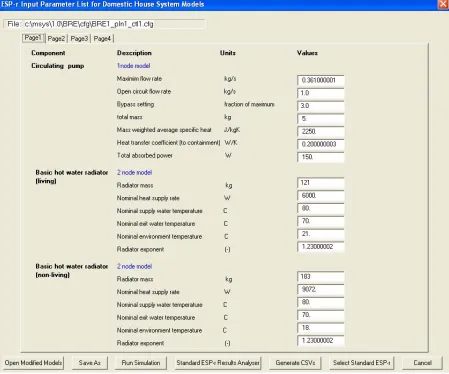The image size is (449, 374).
Task: Click the 'J/kgK' units text
Action: (x=232, y=130)
